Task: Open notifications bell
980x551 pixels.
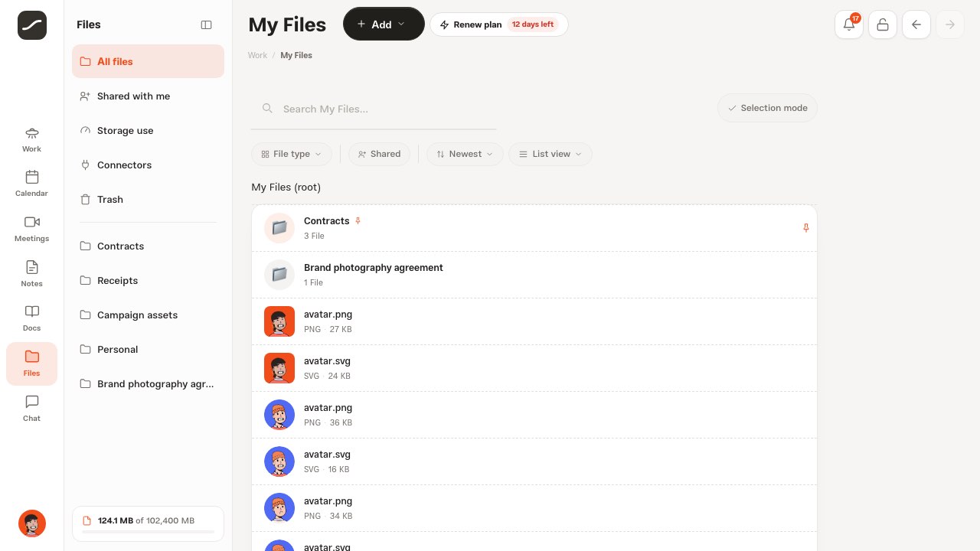Action: (x=849, y=24)
